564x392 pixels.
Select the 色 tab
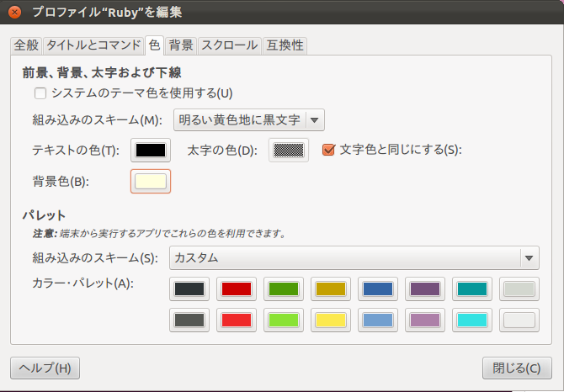point(154,45)
